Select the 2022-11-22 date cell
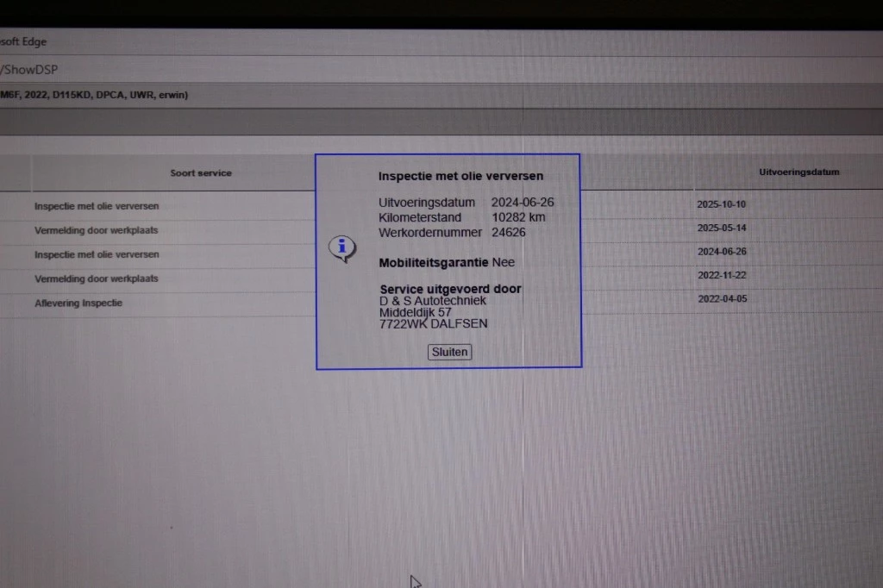 pos(721,275)
